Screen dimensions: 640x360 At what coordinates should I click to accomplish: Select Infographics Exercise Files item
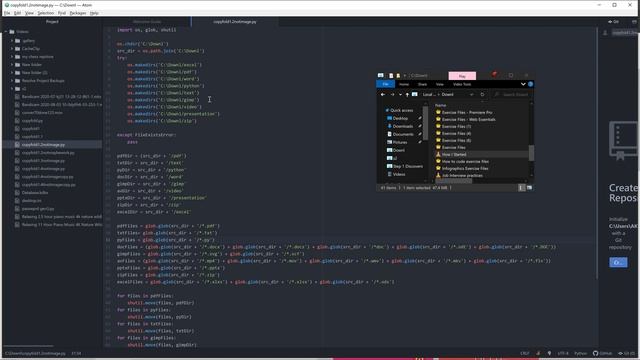tap(465, 168)
